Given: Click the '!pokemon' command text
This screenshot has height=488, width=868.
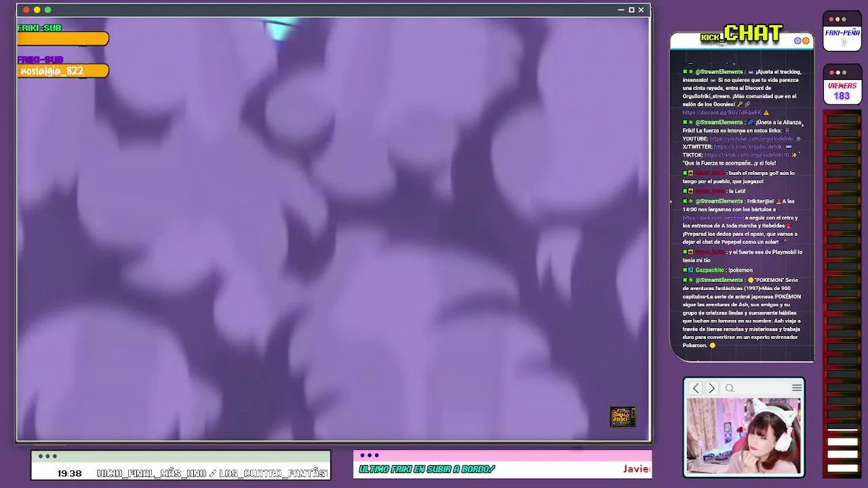Looking at the screenshot, I should coord(741,270).
